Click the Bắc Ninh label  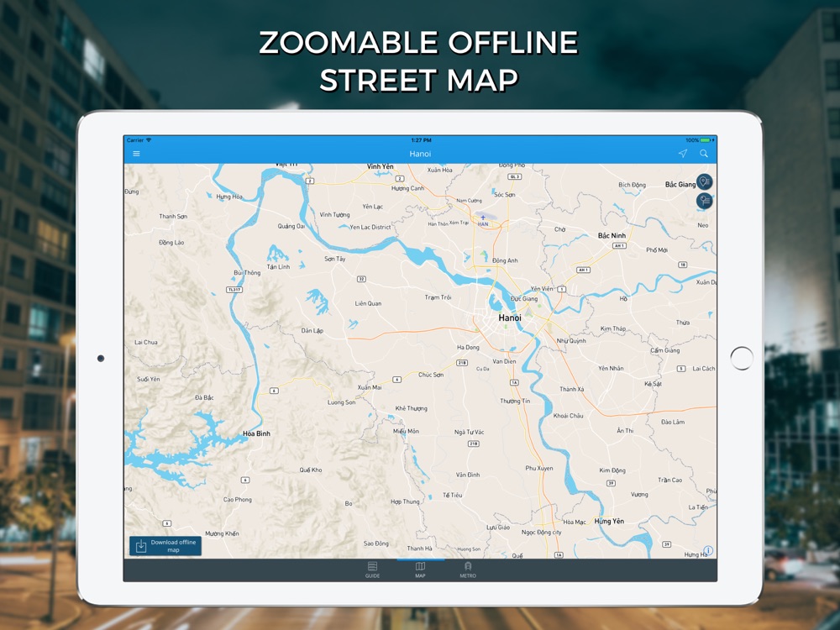click(x=612, y=236)
